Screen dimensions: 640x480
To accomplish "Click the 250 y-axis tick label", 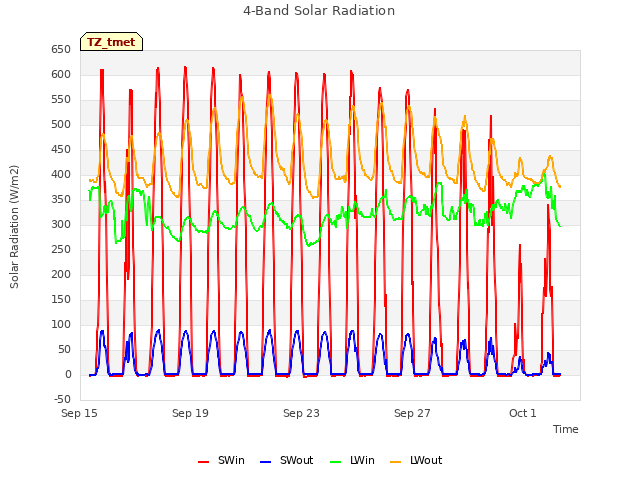I will click(61, 250).
